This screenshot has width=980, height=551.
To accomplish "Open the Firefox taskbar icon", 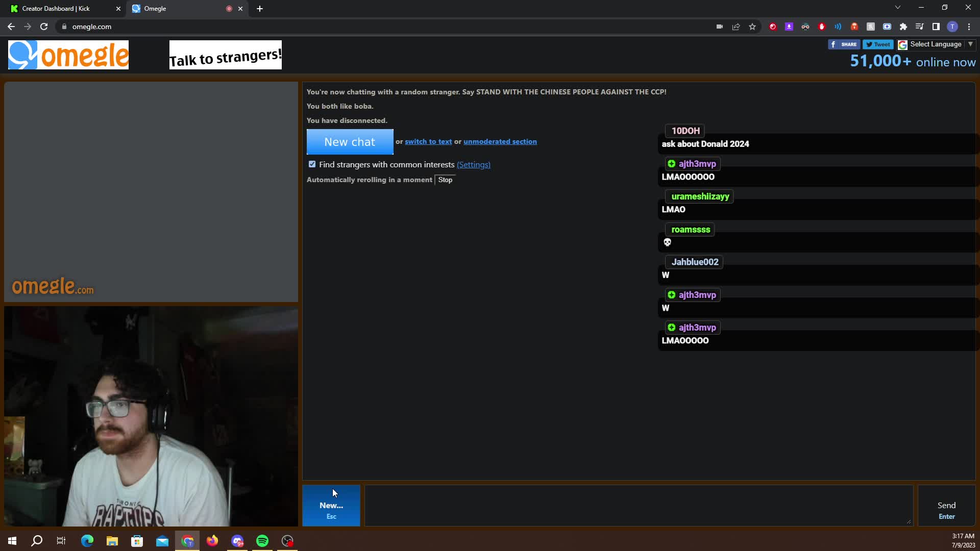I will point(212,541).
